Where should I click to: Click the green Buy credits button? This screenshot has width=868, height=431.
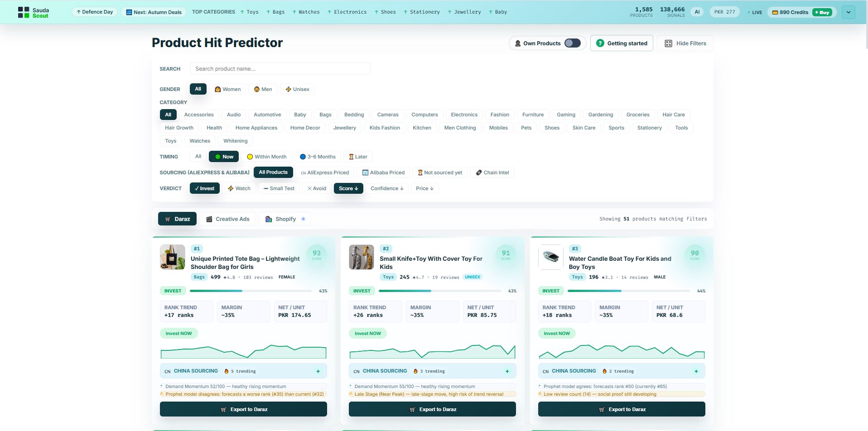click(x=822, y=12)
